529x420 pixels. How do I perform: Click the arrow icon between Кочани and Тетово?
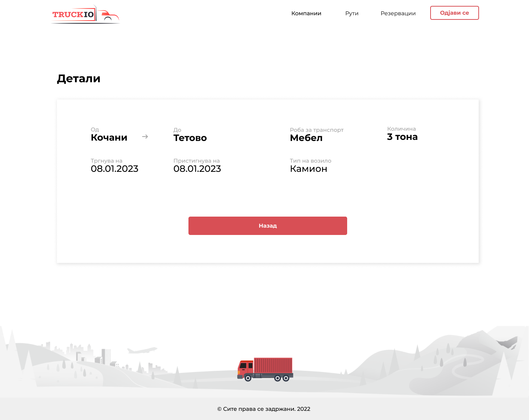point(145,137)
